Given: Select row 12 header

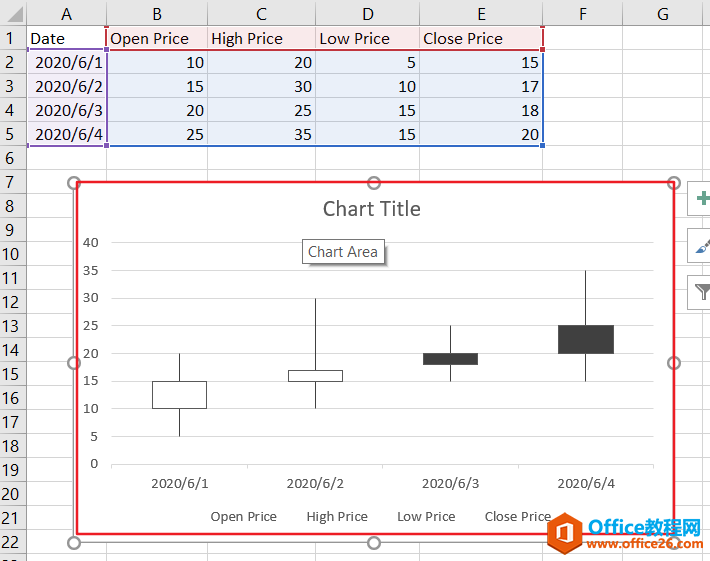Looking at the screenshot, I should pyautogui.click(x=13, y=302).
